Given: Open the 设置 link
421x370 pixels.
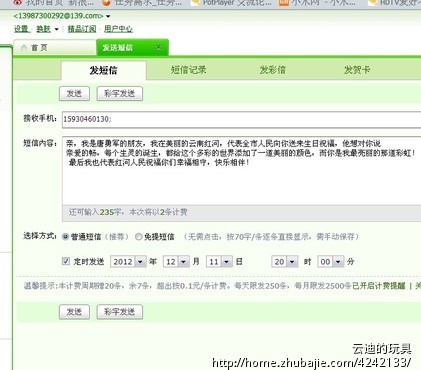Looking at the screenshot, I should click(22, 29).
